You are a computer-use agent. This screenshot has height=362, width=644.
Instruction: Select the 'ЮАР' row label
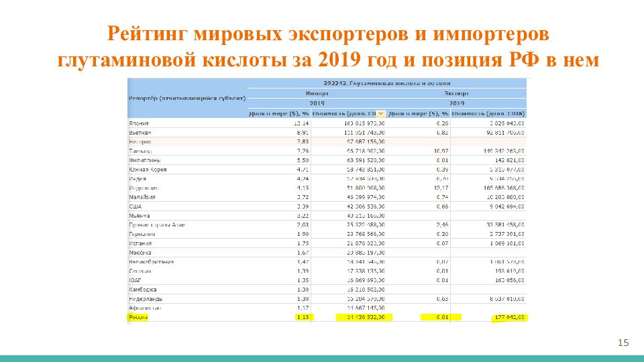point(135,280)
